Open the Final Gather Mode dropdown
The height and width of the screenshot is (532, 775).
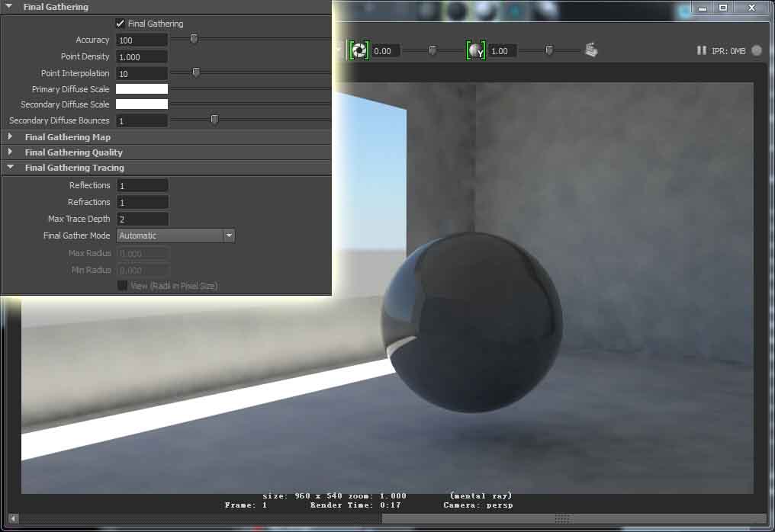(175, 236)
